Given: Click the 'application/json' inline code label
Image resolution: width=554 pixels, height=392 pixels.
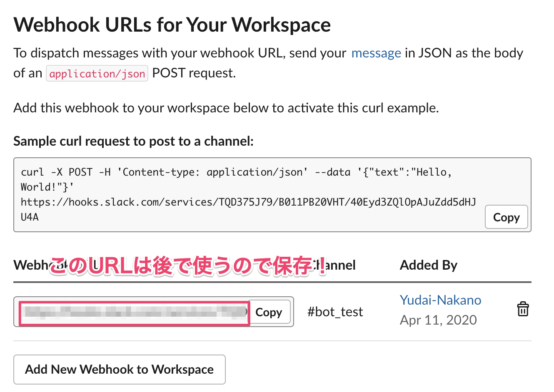Looking at the screenshot, I should pos(97,74).
